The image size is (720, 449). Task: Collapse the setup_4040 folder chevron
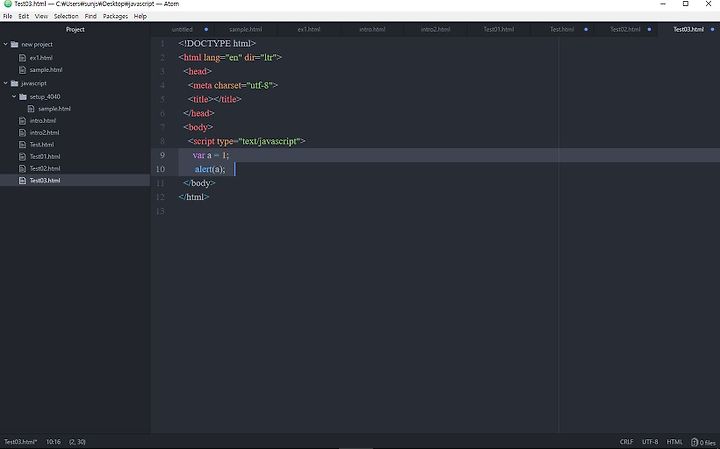click(14, 97)
